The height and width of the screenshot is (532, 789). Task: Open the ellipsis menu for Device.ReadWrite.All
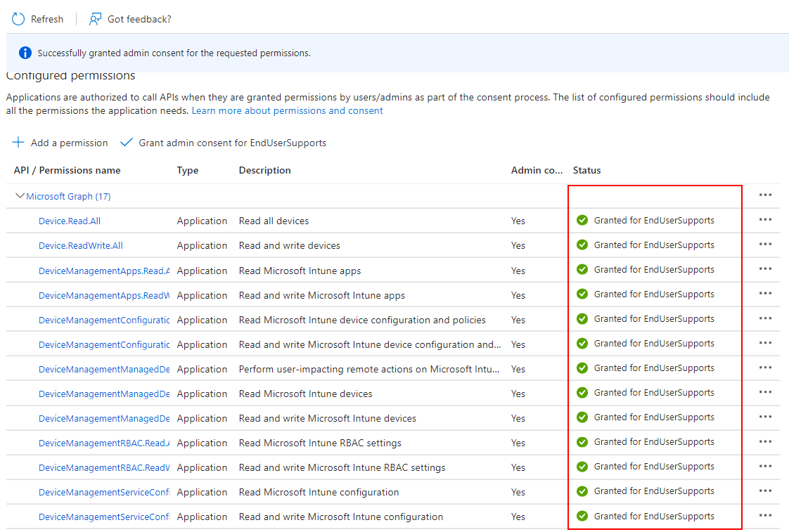765,245
